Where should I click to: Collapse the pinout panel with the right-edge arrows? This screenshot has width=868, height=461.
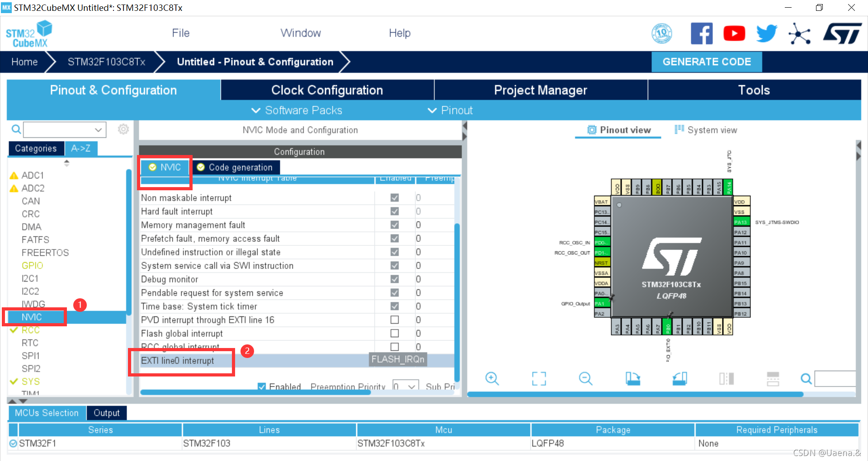pos(859,151)
